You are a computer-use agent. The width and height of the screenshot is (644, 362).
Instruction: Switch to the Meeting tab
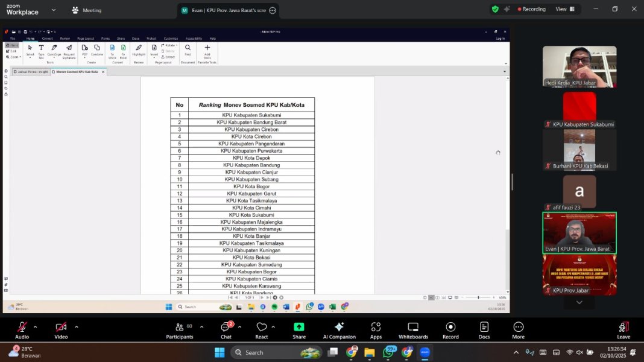87,10
